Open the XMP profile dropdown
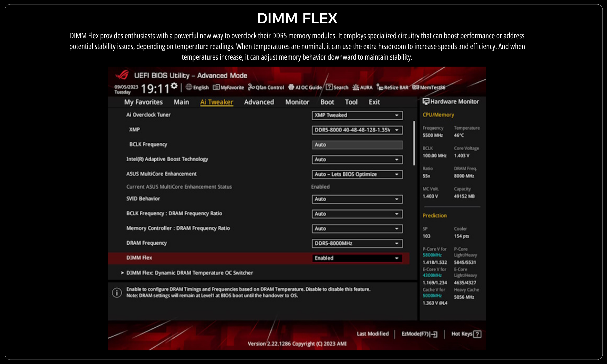Screen dimensions: 607x364 [x=357, y=130]
